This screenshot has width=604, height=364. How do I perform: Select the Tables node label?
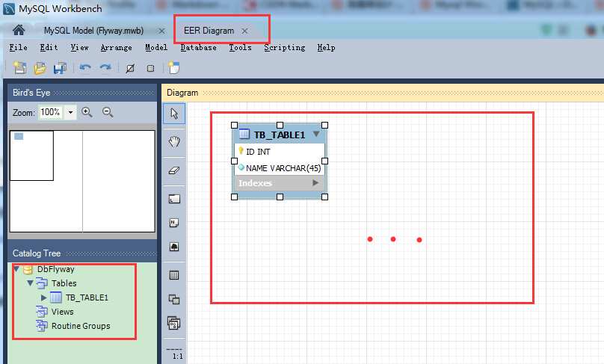pyautogui.click(x=64, y=283)
